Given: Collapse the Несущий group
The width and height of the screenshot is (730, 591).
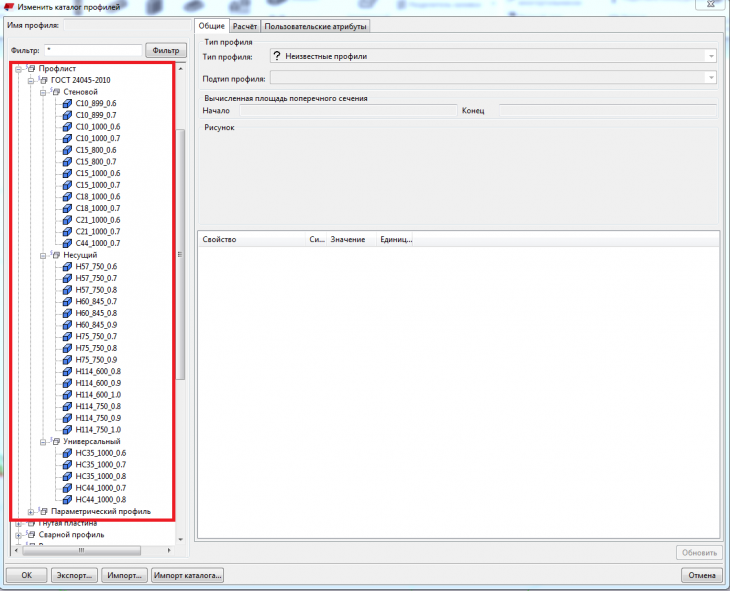Looking at the screenshot, I should 43,256.
